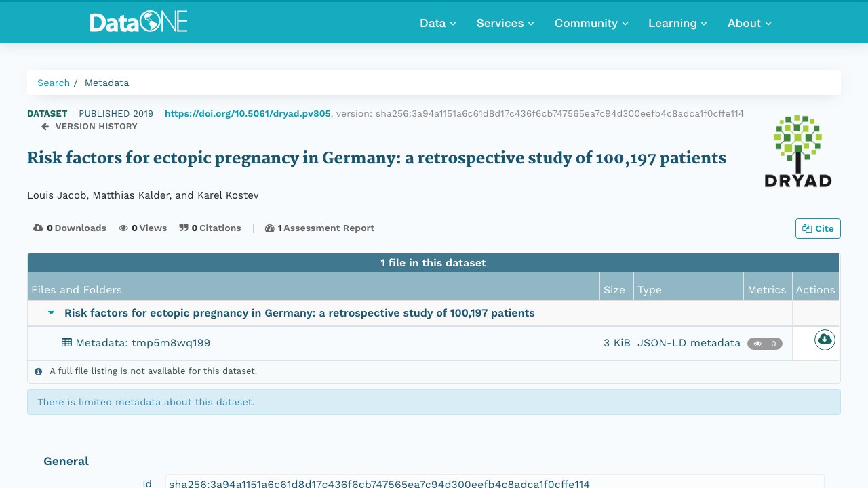Click the Citations quote icon

(184, 228)
